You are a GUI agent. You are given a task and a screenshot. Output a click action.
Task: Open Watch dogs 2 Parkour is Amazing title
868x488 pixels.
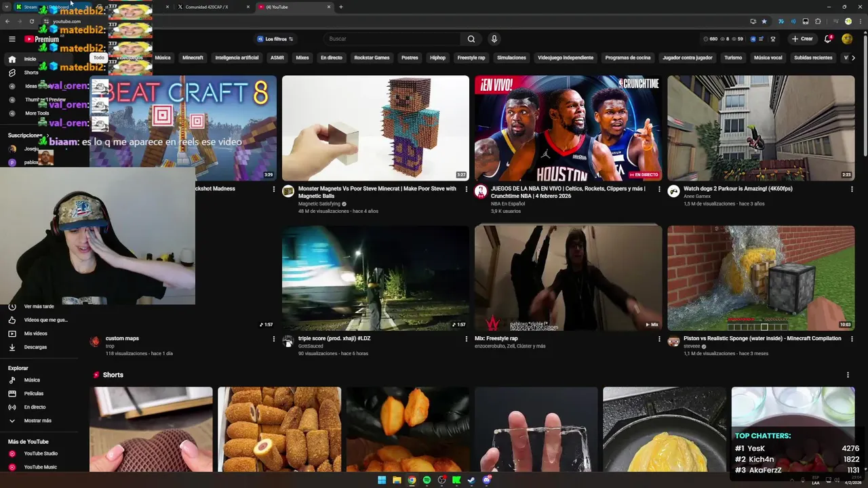738,189
